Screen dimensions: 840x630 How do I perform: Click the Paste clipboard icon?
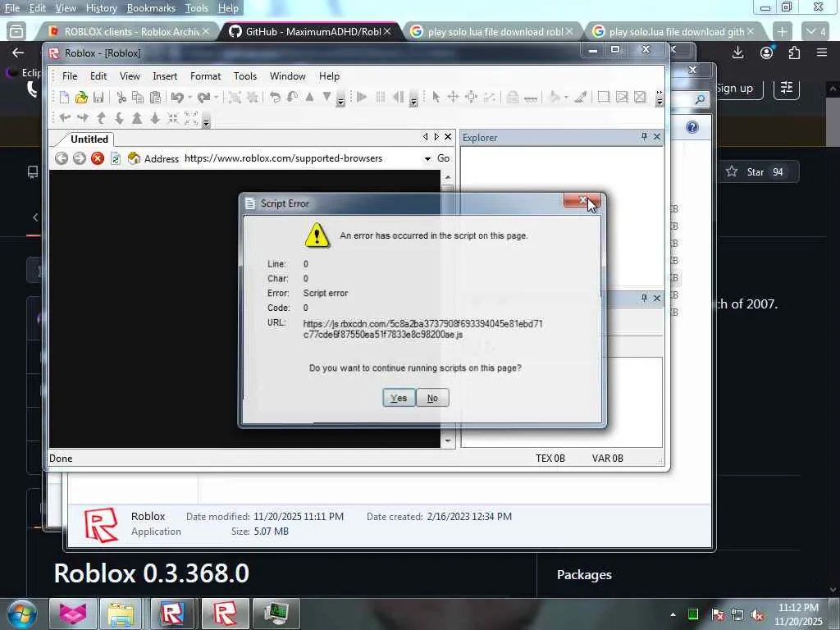coord(155,97)
